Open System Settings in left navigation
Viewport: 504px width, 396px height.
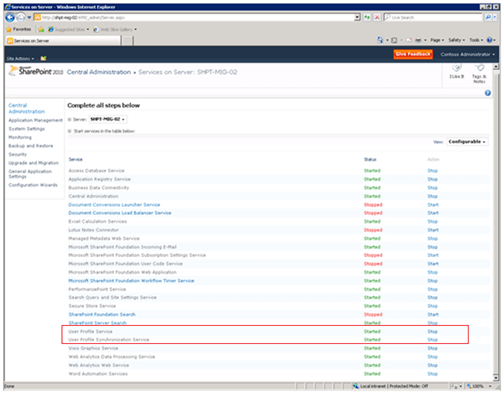(x=27, y=129)
